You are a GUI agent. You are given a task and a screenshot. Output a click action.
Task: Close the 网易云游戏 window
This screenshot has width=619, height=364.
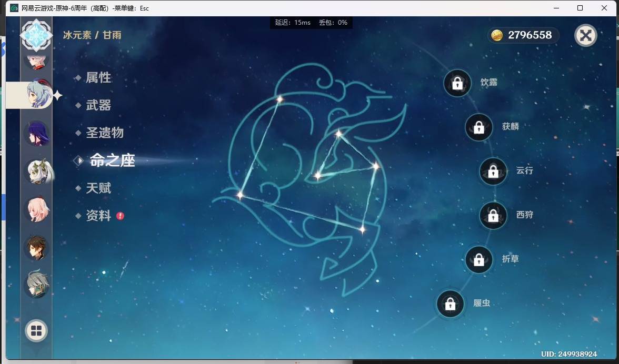604,8
